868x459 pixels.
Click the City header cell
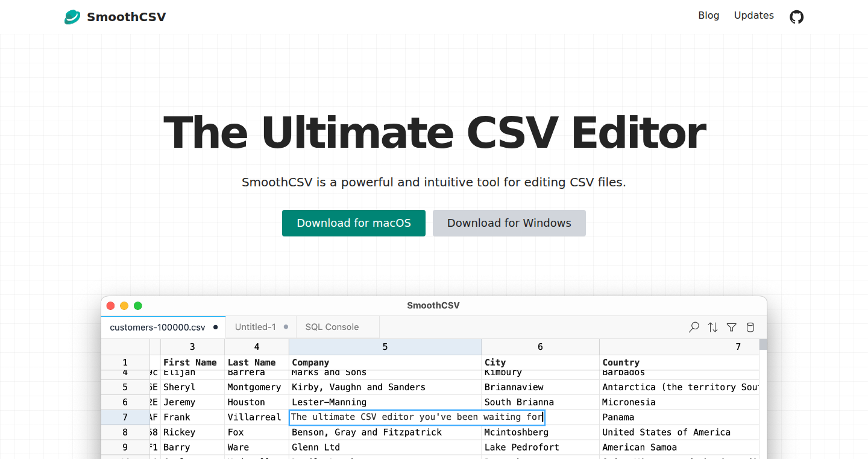tap(540, 362)
